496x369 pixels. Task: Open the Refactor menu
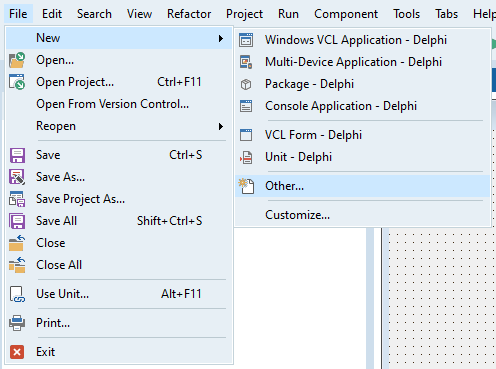[x=189, y=14]
